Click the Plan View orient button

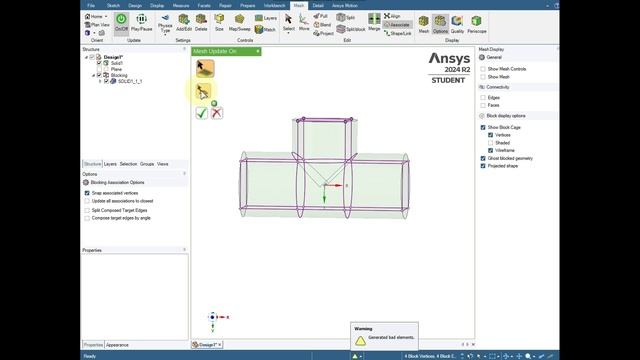pos(97,25)
